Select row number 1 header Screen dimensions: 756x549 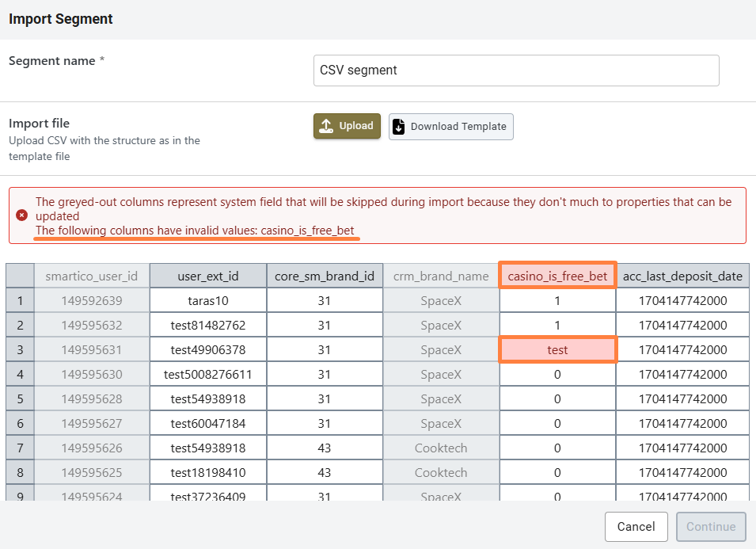click(20, 301)
